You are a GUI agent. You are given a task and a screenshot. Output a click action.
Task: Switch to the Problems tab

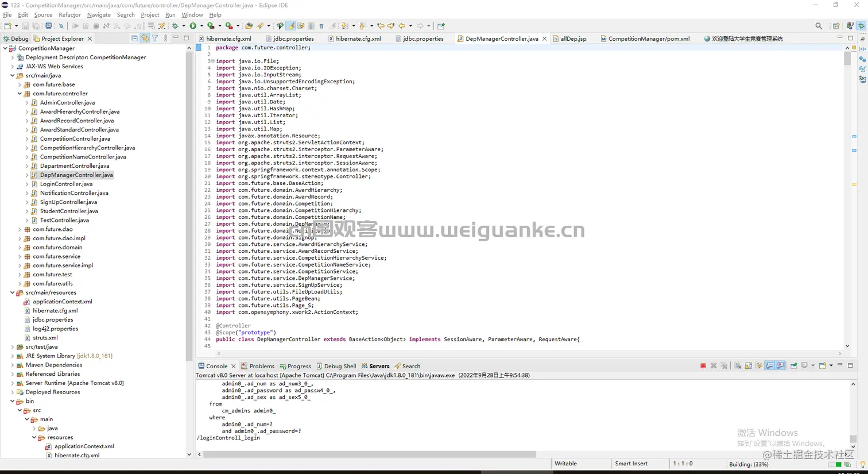point(258,366)
